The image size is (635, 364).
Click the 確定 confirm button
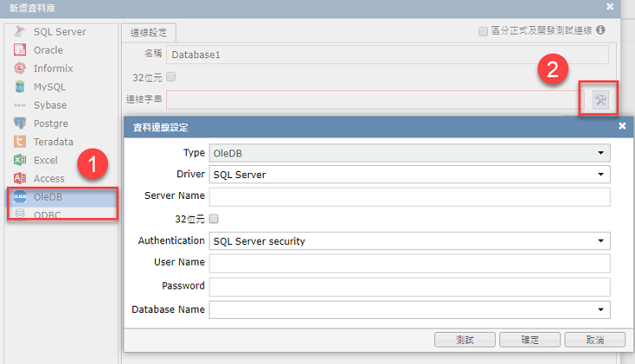click(530, 340)
